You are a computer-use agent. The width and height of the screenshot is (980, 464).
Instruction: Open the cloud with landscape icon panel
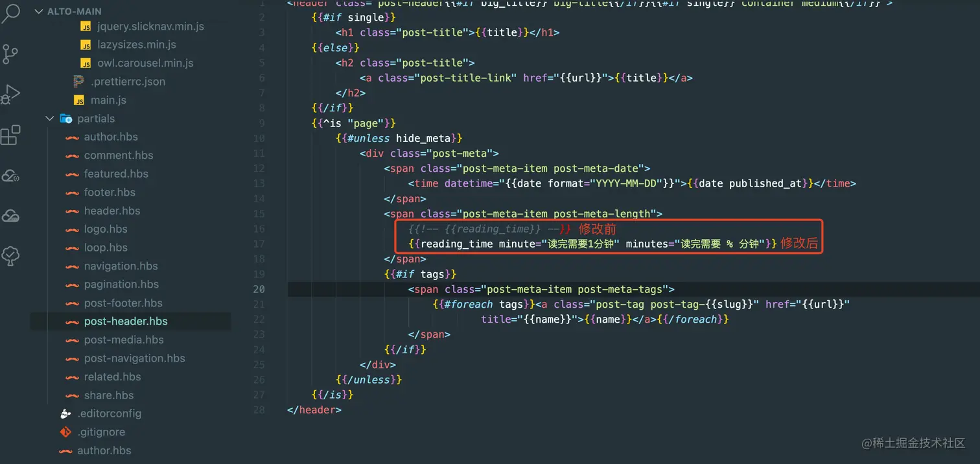pos(10,216)
